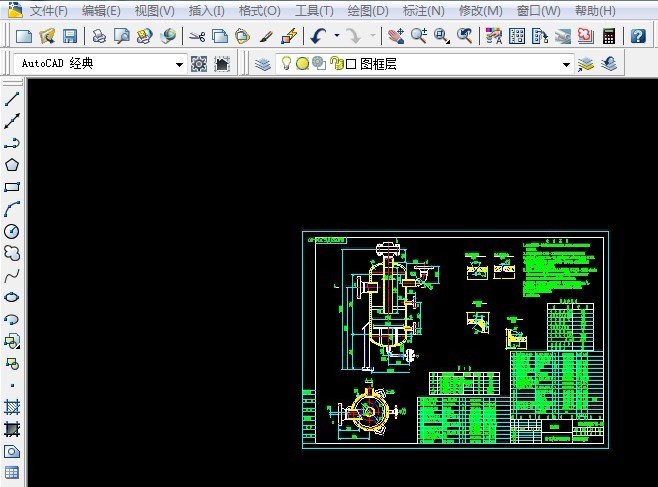Copy selection to clipboard
Viewport: 658px width, 487px height.
pos(219,36)
